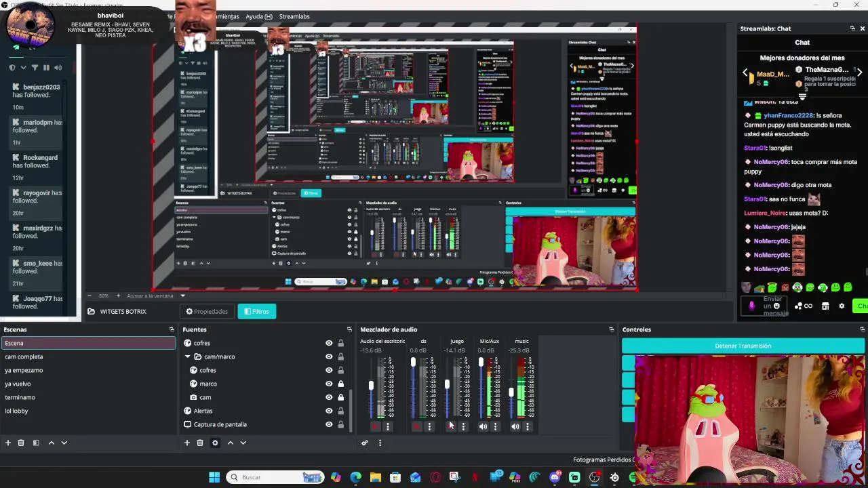868x488 pixels.
Task: Select terminamo scene
Action: [88, 397]
